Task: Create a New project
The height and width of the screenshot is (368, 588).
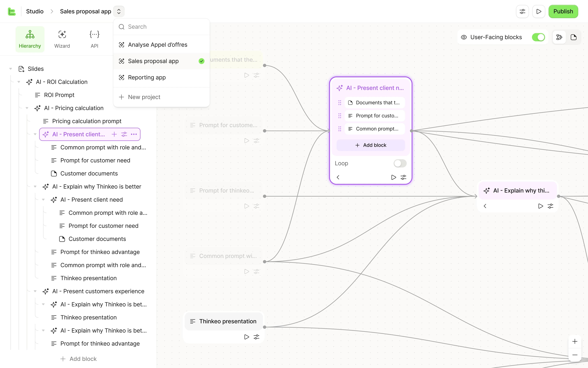Action: [x=162, y=97]
